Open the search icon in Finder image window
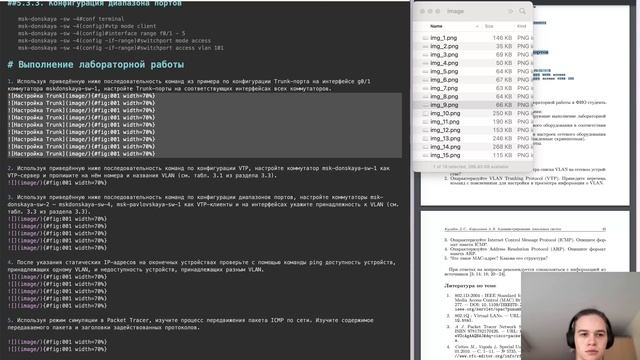Screen dimensions: 640x360 [522, 11]
